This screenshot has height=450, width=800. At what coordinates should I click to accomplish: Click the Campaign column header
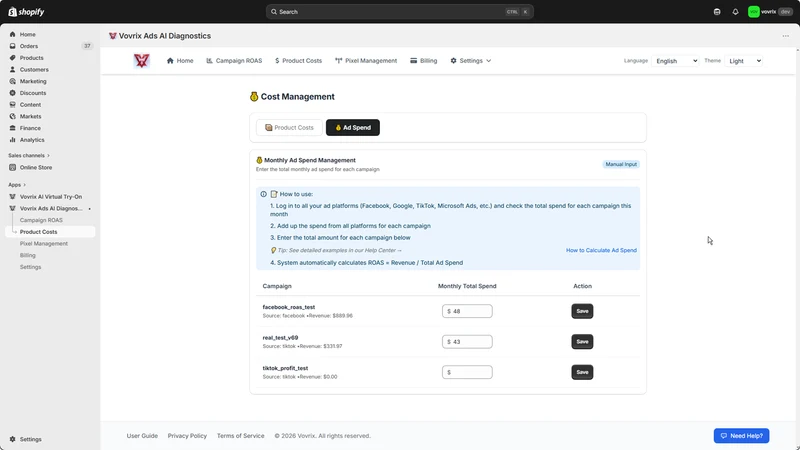coord(277,286)
